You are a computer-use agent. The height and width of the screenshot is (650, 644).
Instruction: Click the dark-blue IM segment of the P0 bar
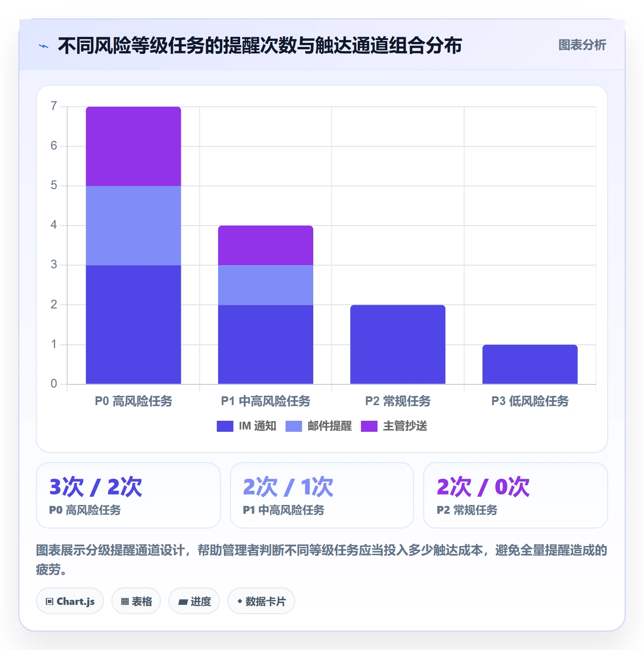pos(133,325)
